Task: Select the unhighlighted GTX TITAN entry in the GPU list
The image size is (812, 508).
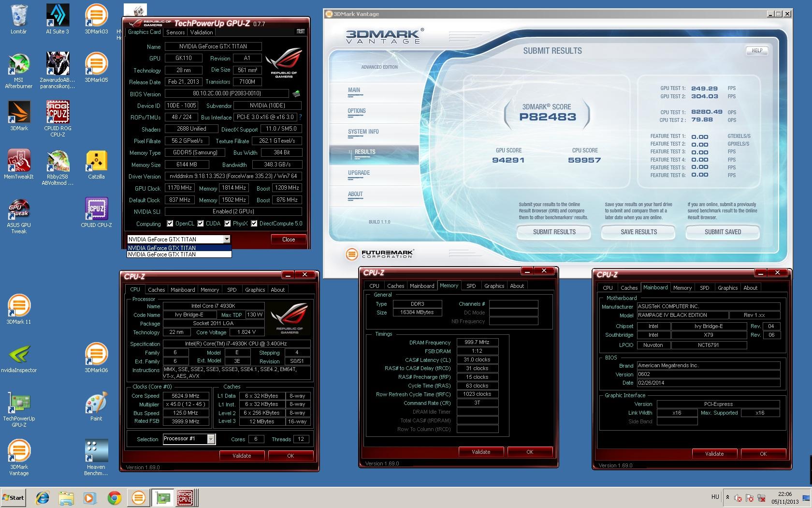Action: tap(179, 254)
